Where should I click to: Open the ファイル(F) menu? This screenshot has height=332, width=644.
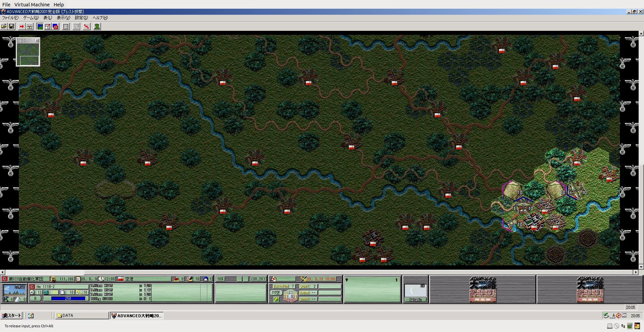click(x=10, y=18)
